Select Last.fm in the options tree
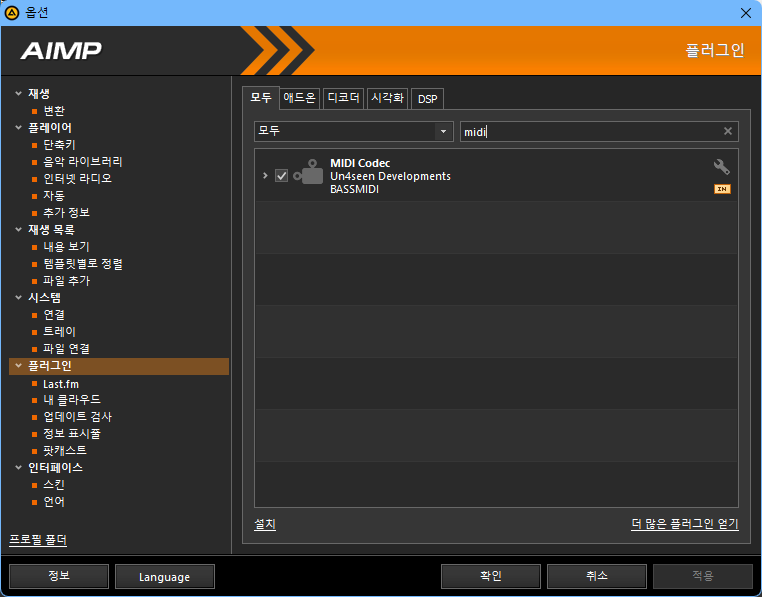Viewport: 762px width, 597px height. [61, 384]
